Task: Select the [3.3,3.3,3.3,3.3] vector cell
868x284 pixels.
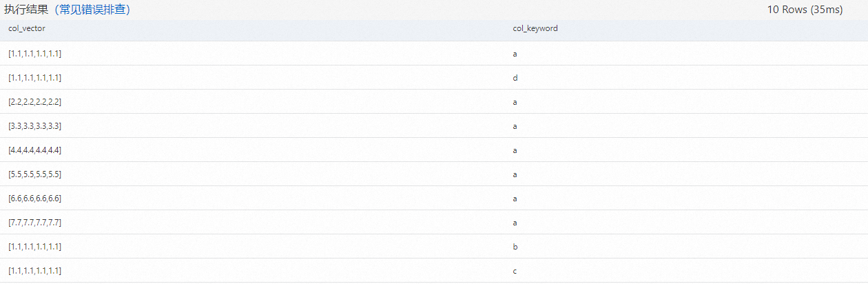Action: point(35,126)
